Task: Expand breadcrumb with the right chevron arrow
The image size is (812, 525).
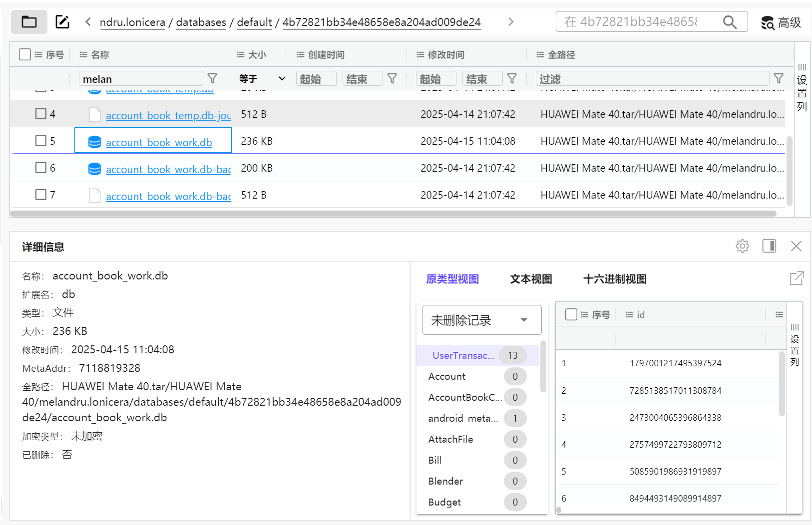Action: tap(510, 22)
